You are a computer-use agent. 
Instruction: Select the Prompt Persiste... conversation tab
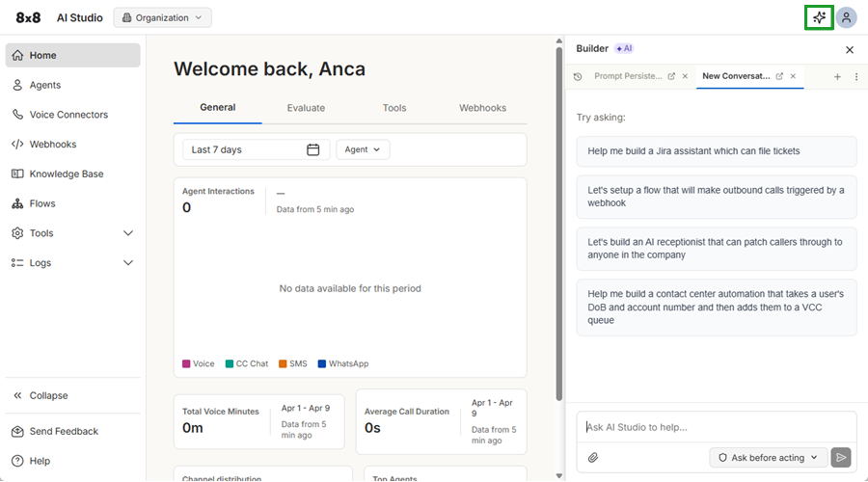628,76
